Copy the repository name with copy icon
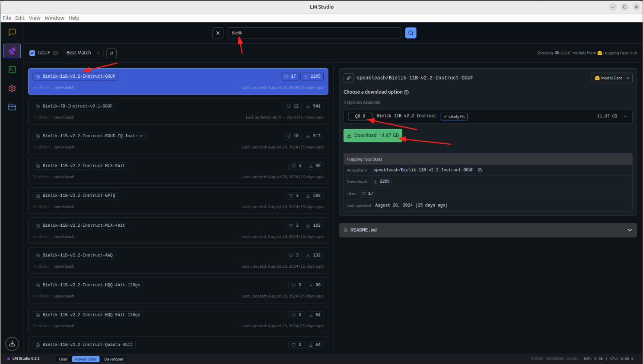Screen dimensions: 643x364 (480, 170)
